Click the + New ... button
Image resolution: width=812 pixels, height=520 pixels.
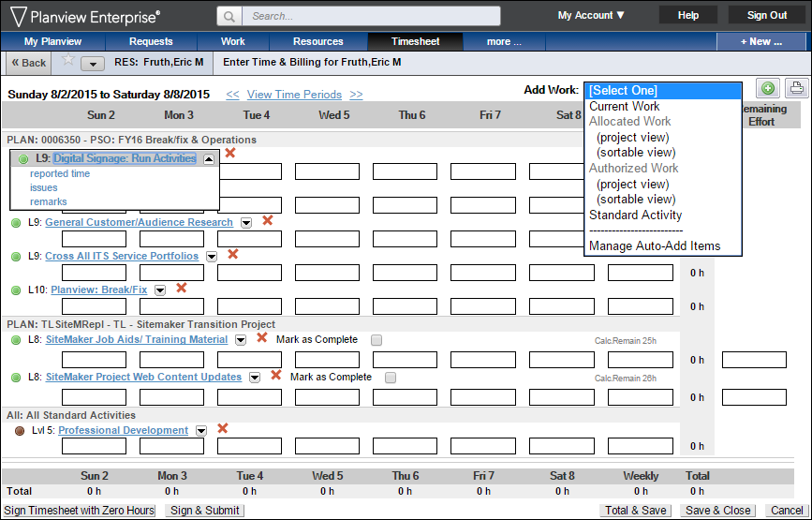[x=761, y=41]
